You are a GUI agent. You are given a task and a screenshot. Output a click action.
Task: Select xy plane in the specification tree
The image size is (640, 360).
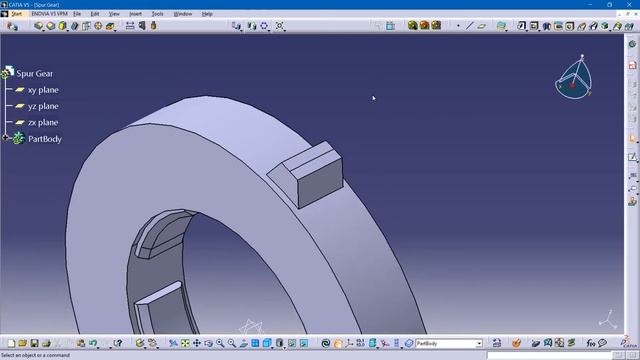[43, 90]
